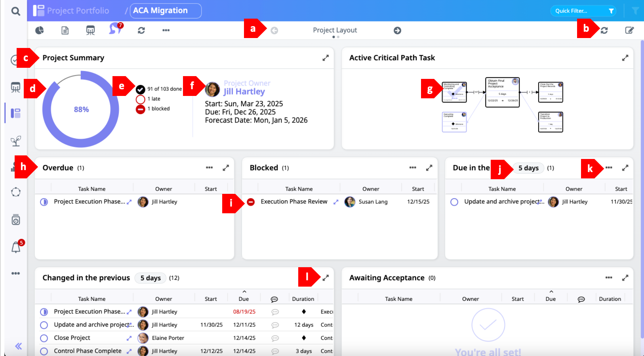
Task: Go to next layout with right arrow
Action: click(x=397, y=31)
